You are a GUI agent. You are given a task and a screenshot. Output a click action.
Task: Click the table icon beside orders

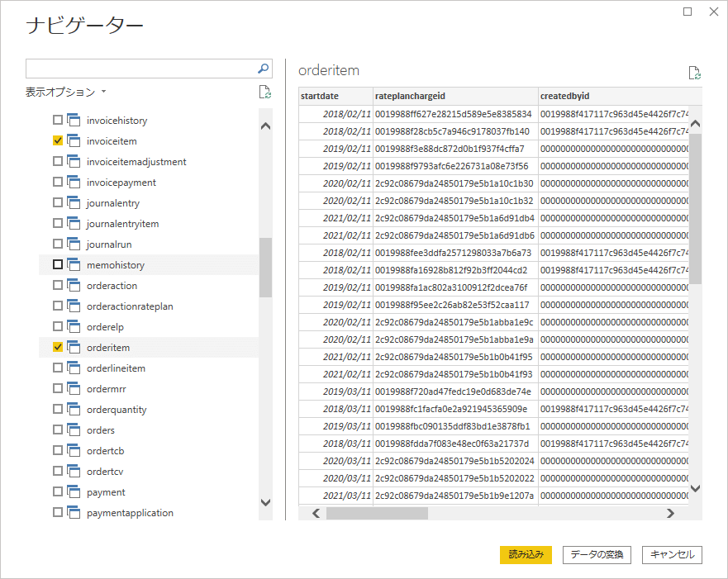(x=73, y=430)
